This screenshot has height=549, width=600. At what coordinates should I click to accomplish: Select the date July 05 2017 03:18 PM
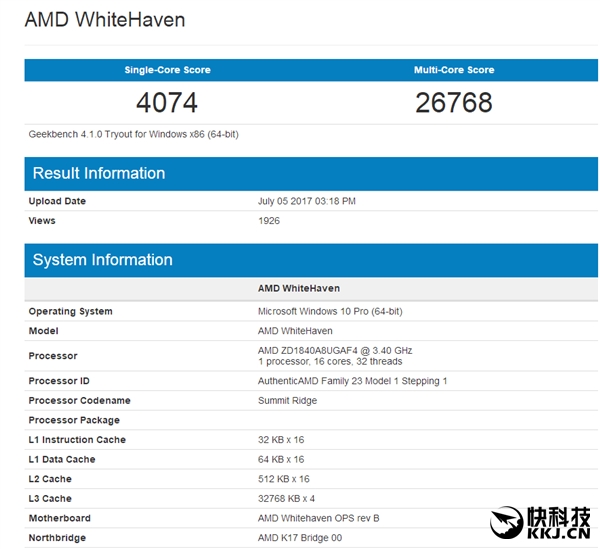tap(307, 201)
